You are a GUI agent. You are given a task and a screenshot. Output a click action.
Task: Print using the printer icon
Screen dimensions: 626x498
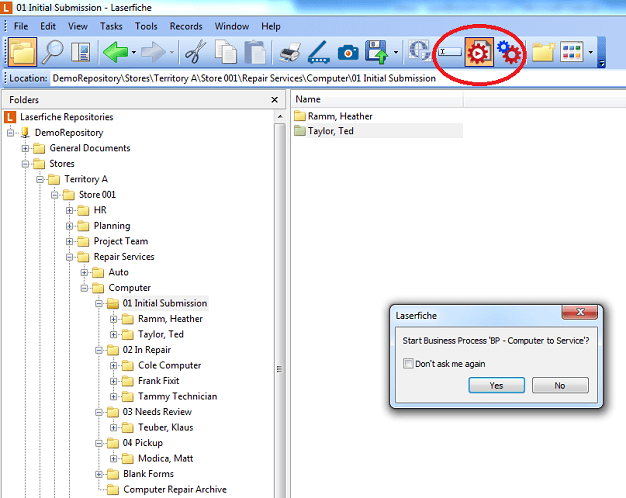[290, 52]
